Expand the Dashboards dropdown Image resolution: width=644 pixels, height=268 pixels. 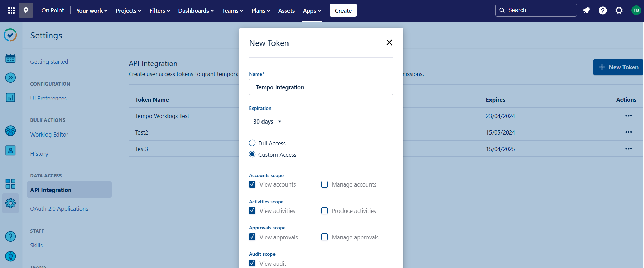pyautogui.click(x=196, y=11)
